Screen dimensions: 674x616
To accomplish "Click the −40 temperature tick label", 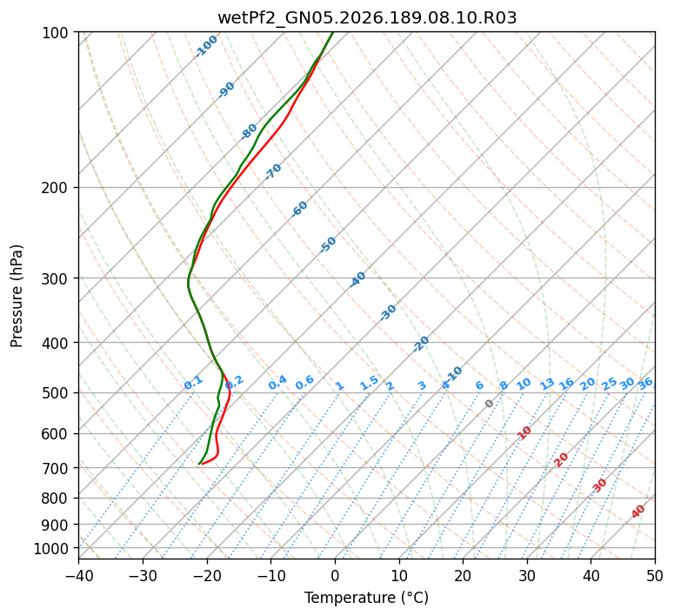I will tap(78, 575).
